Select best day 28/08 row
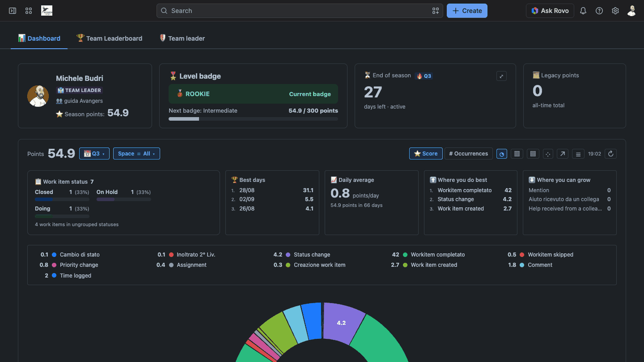The height and width of the screenshot is (362, 644). [272, 191]
